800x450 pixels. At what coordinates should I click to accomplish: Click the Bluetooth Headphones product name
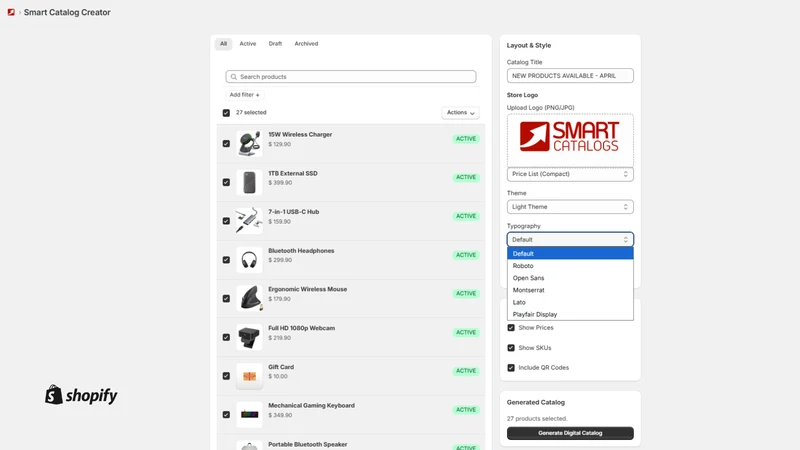[x=301, y=251]
